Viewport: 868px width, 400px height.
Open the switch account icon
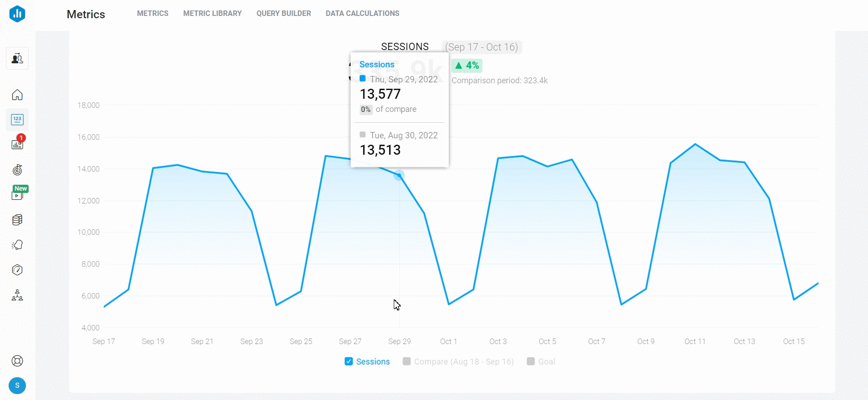[17, 58]
